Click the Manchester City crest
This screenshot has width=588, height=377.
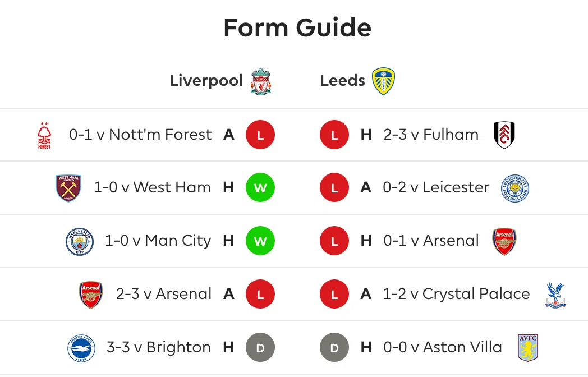pos(80,242)
